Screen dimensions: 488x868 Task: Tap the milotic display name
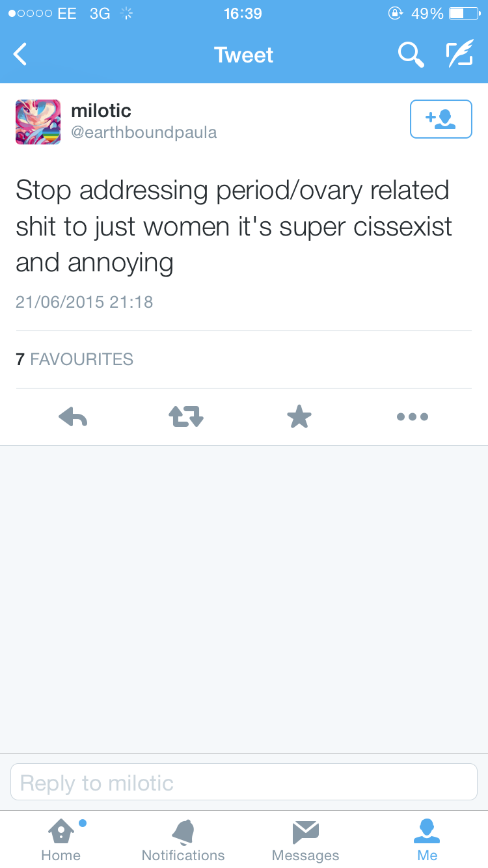(101, 111)
